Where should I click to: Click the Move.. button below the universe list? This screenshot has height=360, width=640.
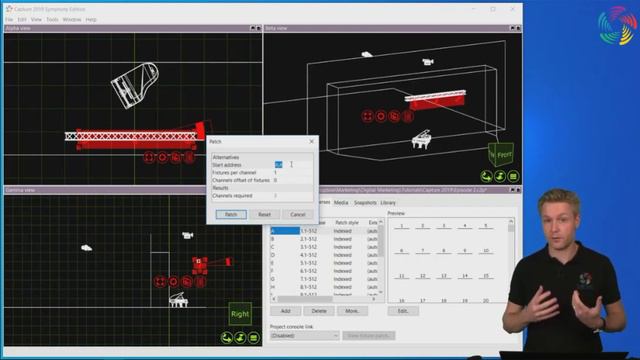point(352,311)
